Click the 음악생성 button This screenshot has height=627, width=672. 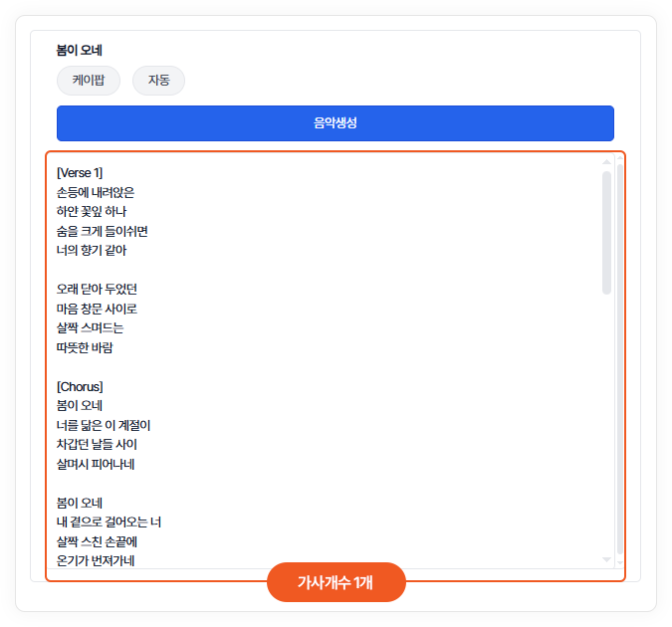335,123
